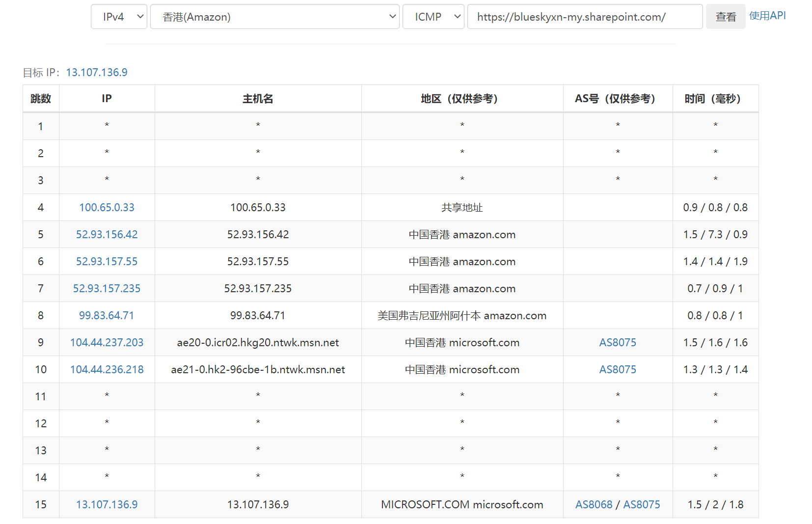Image resolution: width=812 pixels, height=524 pixels.
Task: Open hop 4 IP 100.65.0.33 link
Action: point(107,207)
